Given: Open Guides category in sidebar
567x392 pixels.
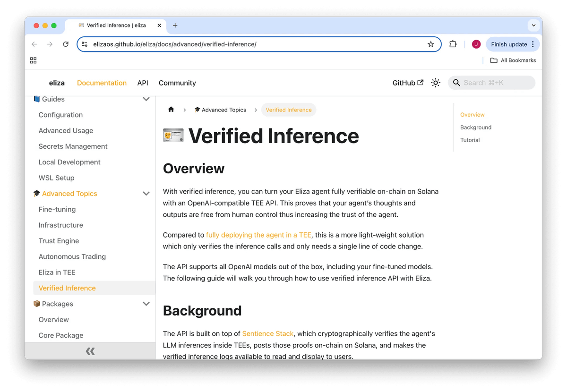Looking at the screenshot, I should pos(53,99).
